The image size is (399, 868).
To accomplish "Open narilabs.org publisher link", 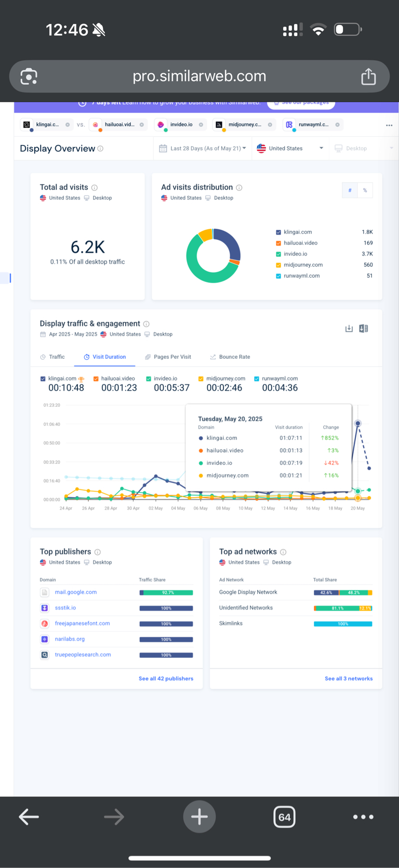I will point(70,639).
